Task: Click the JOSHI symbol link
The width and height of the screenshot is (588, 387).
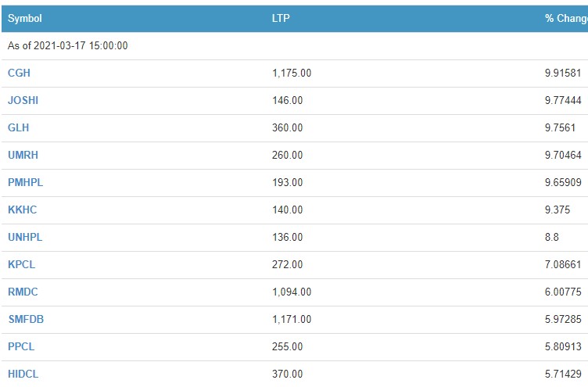Action: (23, 100)
